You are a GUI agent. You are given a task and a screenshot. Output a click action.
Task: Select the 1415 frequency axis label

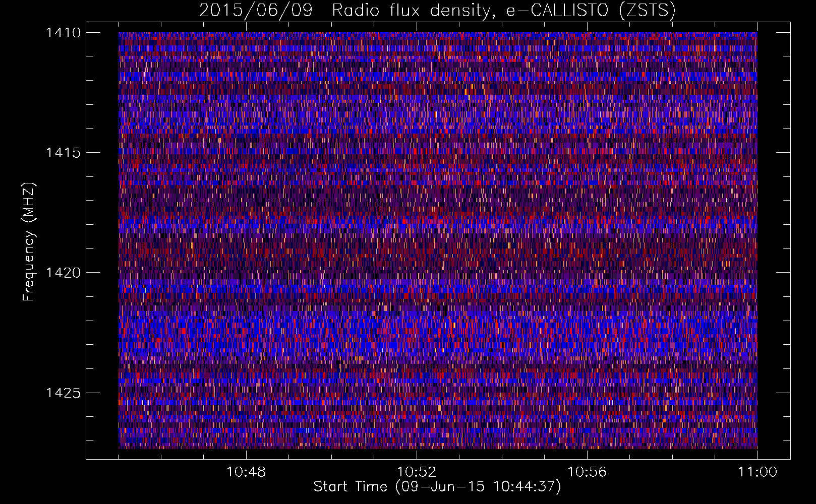(x=63, y=153)
